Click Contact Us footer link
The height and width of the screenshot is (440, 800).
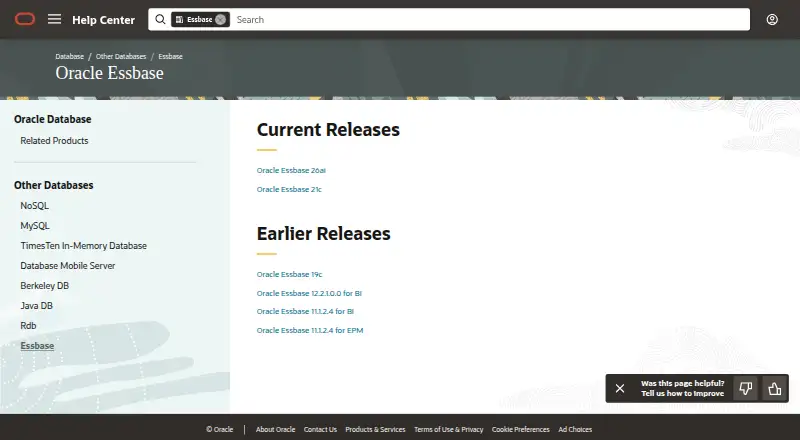tap(320, 429)
